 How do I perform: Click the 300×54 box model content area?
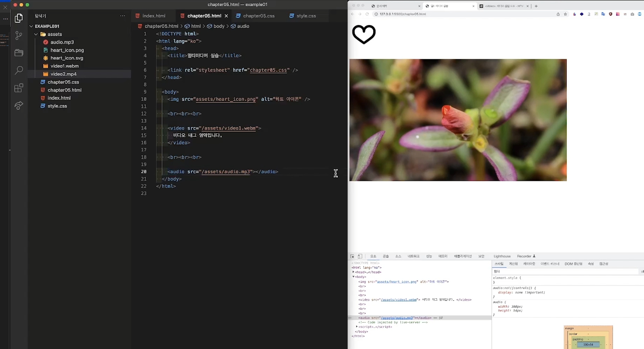click(x=588, y=345)
